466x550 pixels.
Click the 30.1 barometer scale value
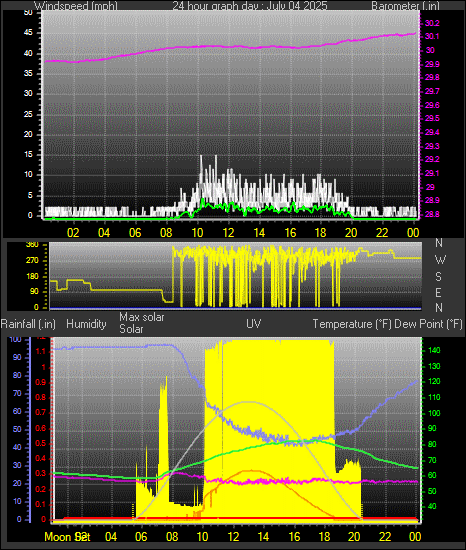pos(432,36)
